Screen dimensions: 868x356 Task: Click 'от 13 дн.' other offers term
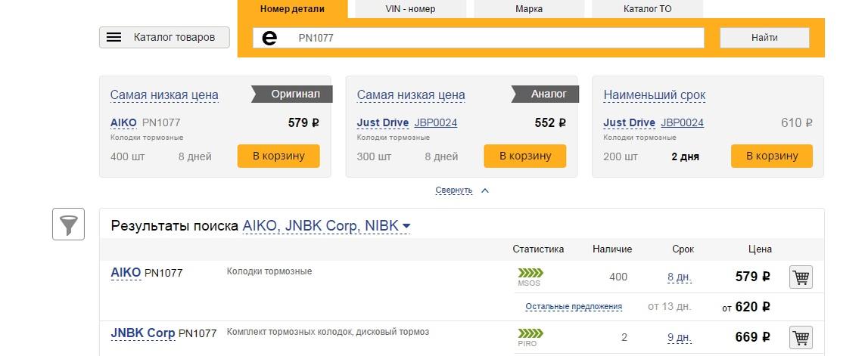pyautogui.click(x=669, y=306)
